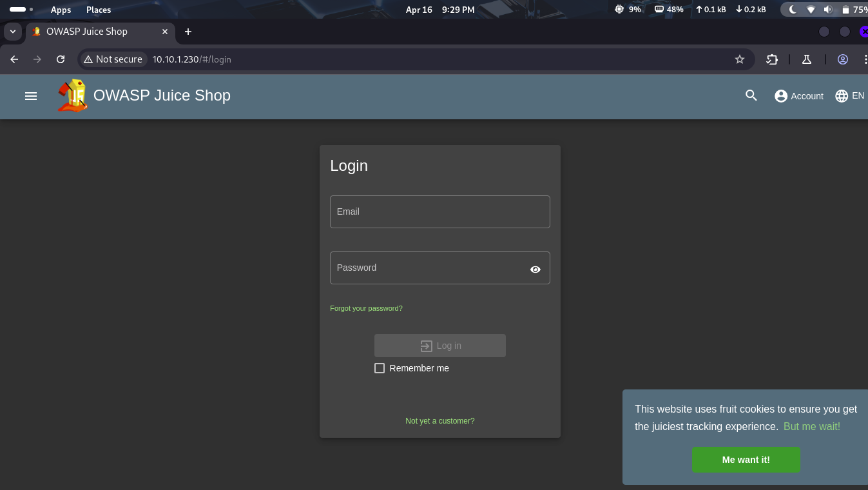Open the browser profile avatar icon
Viewport: 868px width, 490px height.
[842, 59]
